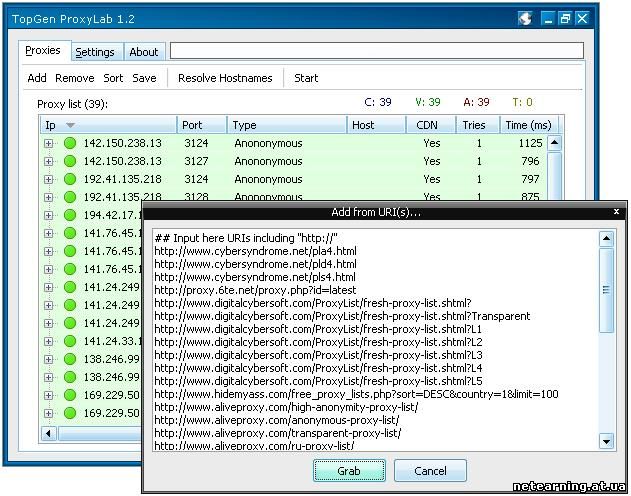
Task: Click Remove in the toolbar
Action: pyautogui.click(x=74, y=78)
